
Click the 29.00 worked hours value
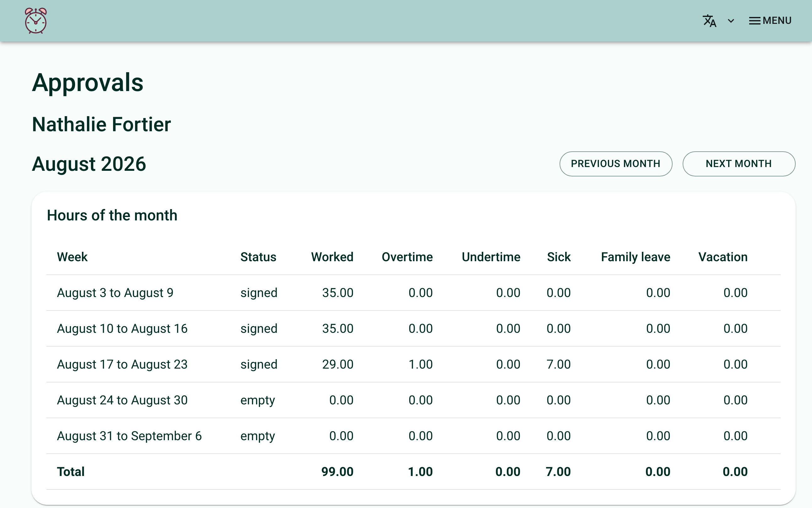(338, 365)
